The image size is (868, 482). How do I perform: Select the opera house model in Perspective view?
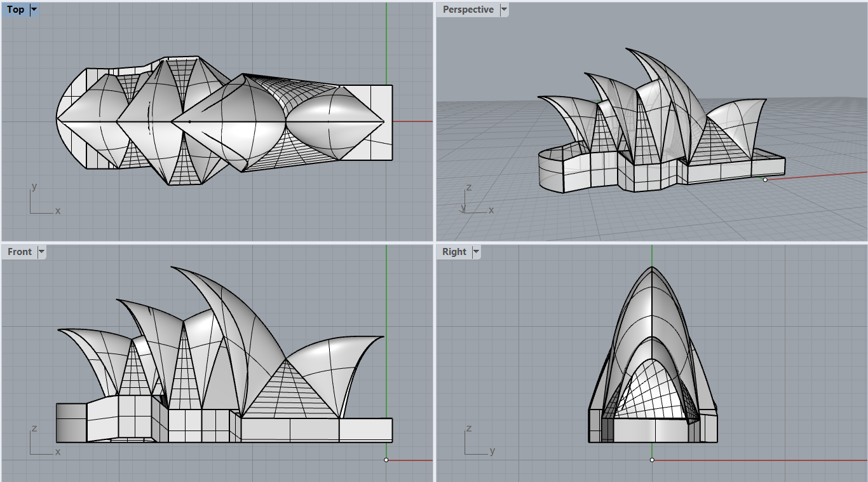click(661, 121)
